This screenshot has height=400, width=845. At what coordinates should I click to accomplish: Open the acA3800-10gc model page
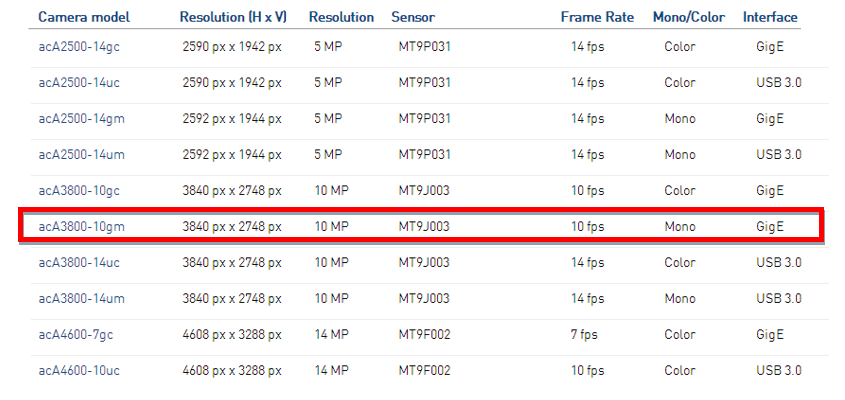[x=81, y=191]
